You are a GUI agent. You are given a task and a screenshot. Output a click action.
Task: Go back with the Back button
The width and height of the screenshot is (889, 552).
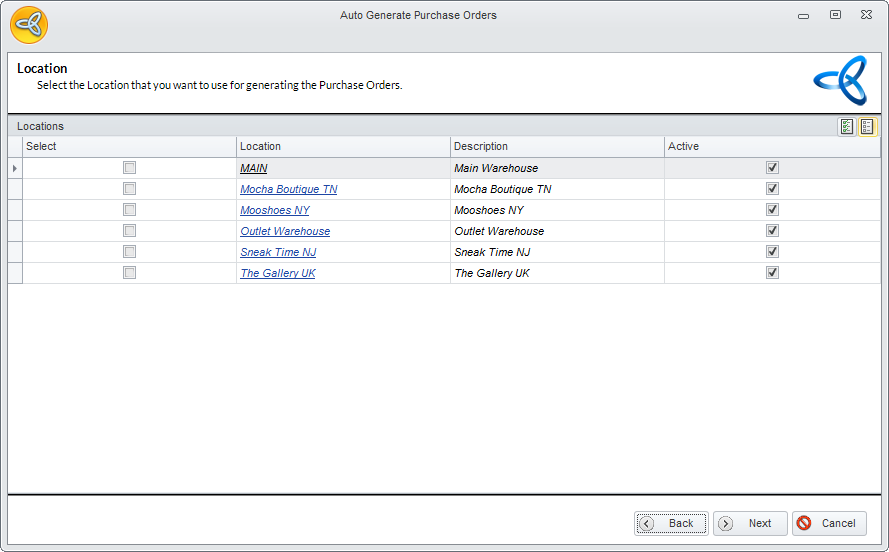click(x=671, y=523)
